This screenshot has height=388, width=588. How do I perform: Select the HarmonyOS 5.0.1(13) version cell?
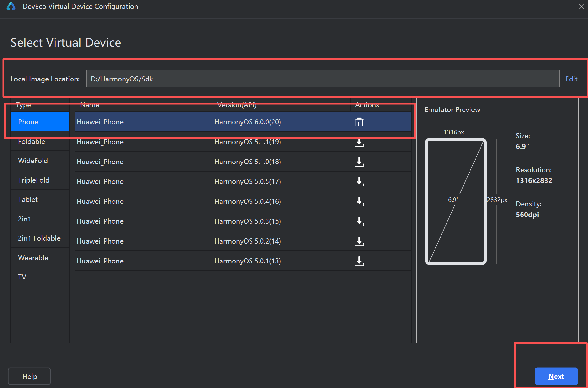[x=247, y=261]
